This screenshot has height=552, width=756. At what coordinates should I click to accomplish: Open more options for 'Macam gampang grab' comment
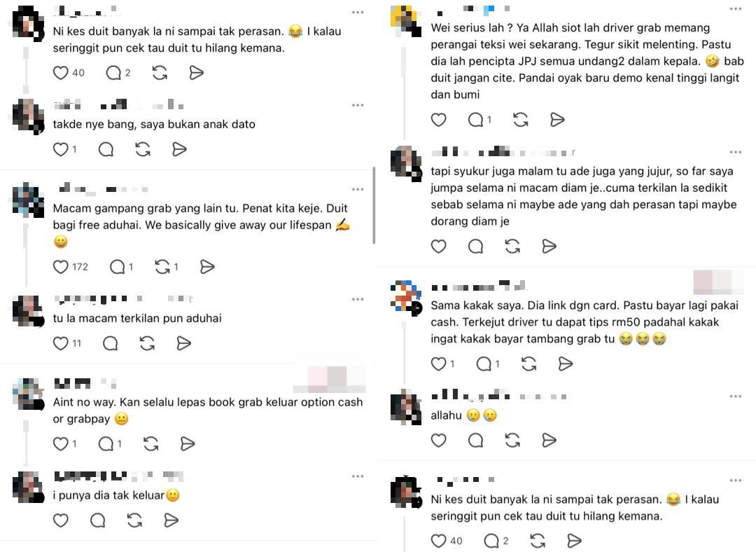click(358, 189)
